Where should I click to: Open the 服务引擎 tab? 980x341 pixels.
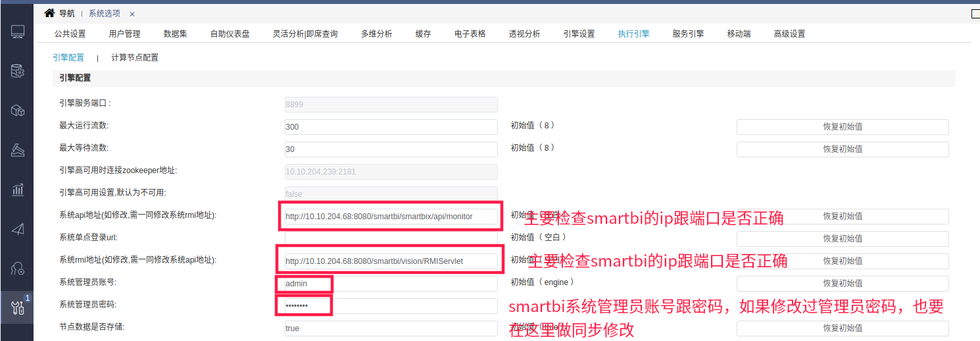(688, 34)
